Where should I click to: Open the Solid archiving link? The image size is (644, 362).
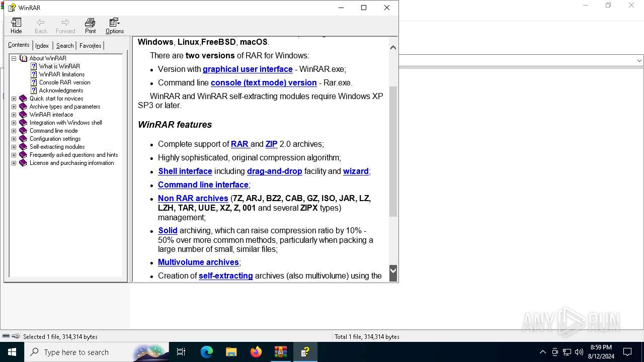pos(168,231)
